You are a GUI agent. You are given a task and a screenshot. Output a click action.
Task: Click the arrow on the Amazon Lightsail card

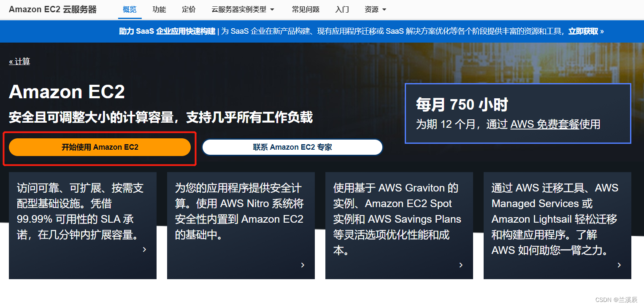point(619,265)
